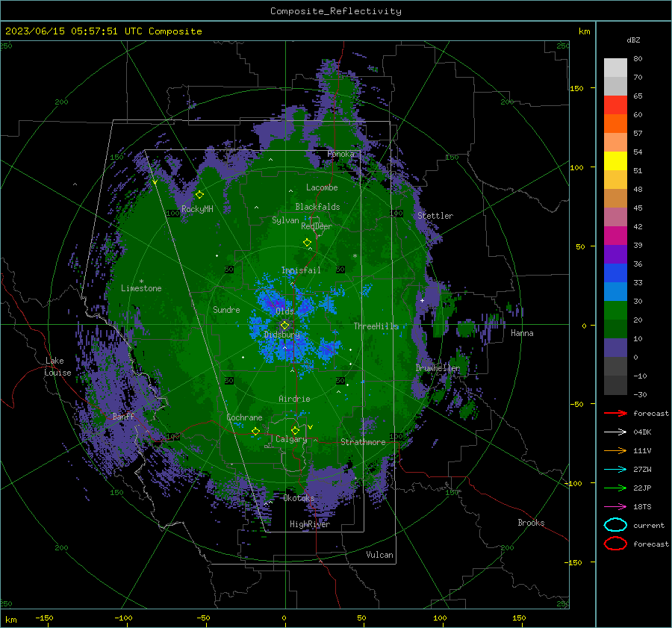Click the Lake Louise label
This screenshot has height=628, width=672.
tap(58, 367)
